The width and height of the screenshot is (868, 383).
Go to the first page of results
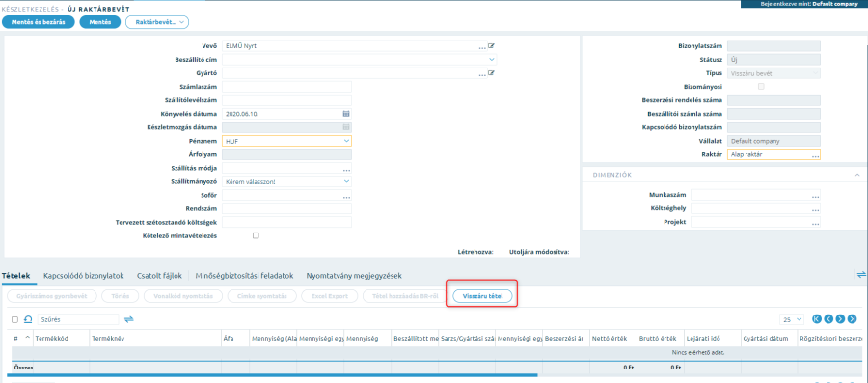[817, 319]
